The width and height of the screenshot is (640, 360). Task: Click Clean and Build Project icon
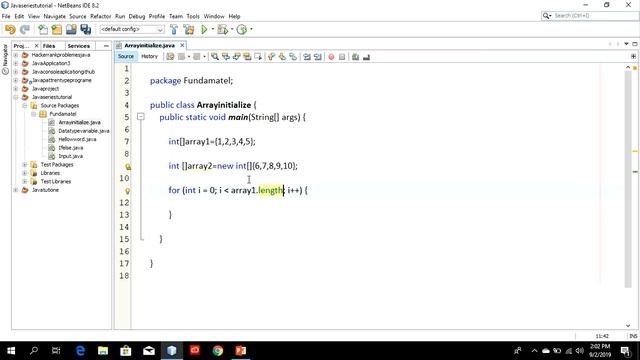pos(189,29)
